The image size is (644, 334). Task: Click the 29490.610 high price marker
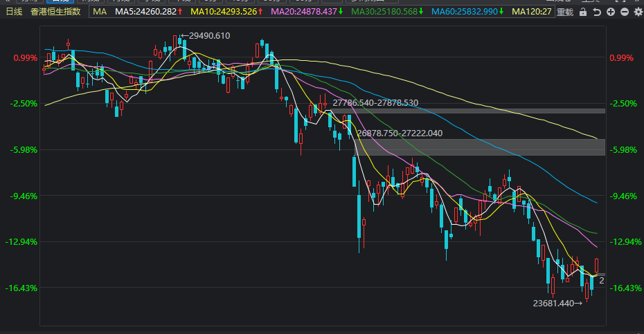(x=208, y=35)
